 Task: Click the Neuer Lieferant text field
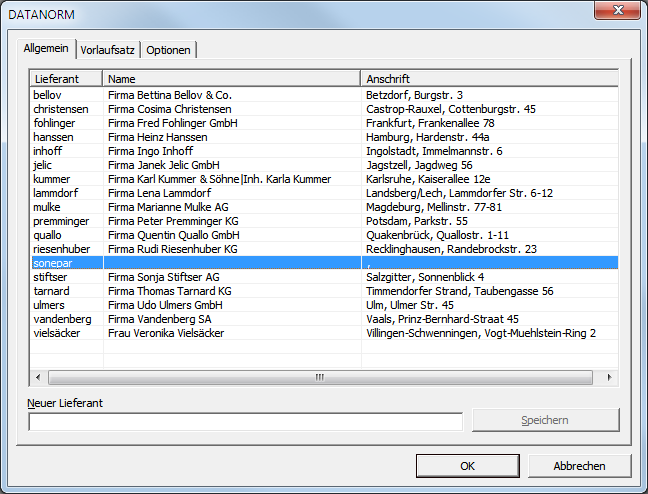click(245, 421)
